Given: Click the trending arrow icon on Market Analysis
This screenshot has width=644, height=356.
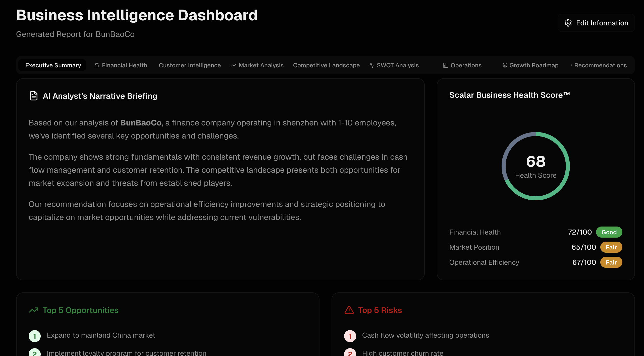Looking at the screenshot, I should click(234, 65).
